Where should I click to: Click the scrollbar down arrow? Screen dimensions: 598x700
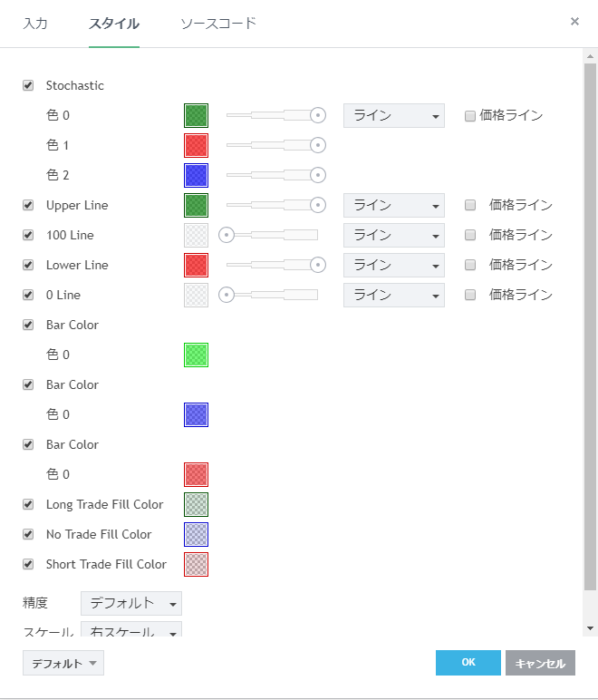tap(590, 627)
